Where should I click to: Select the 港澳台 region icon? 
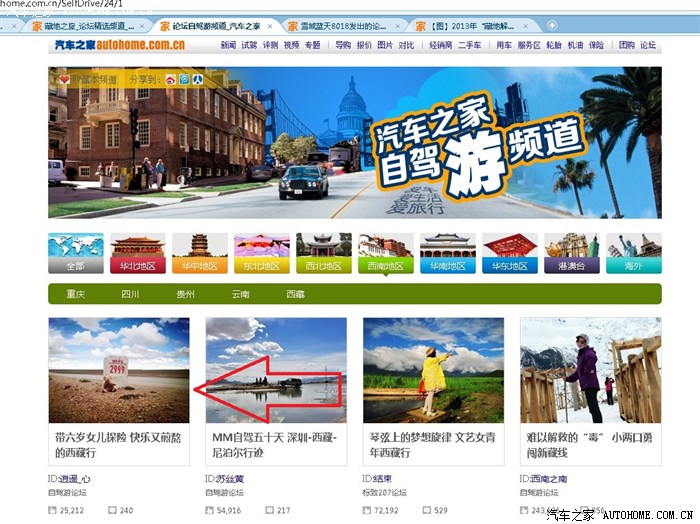(571, 253)
